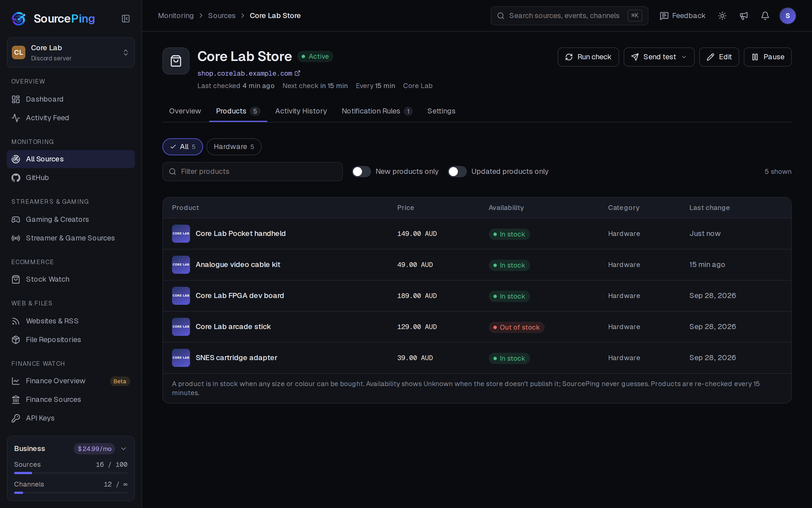Switch to the Notification Rules tab
The height and width of the screenshot is (508, 812).
tap(377, 111)
